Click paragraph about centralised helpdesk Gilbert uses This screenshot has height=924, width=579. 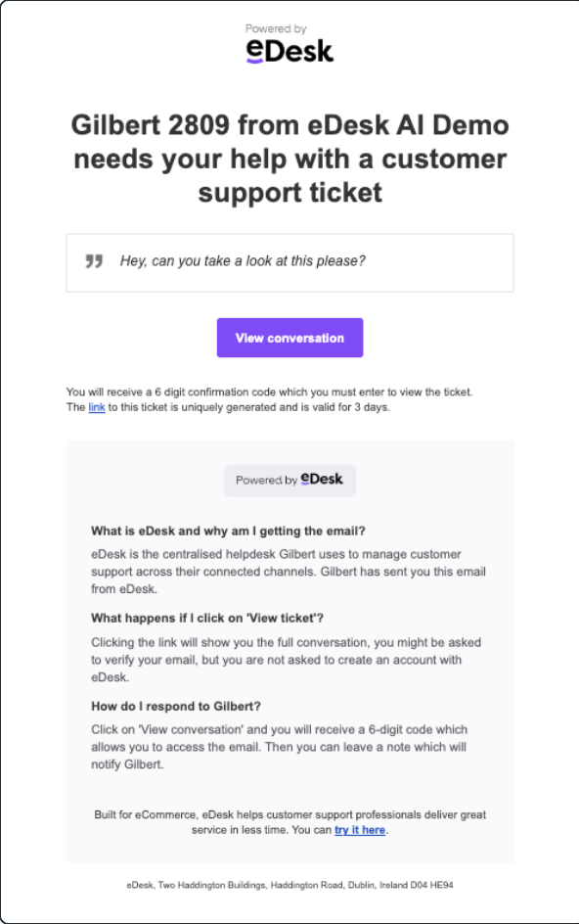coord(289,572)
